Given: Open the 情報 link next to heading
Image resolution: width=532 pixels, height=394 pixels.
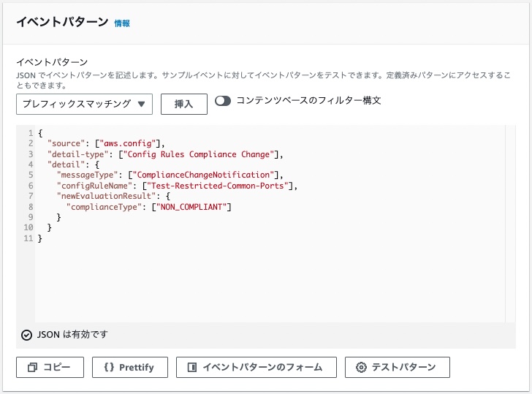Looking at the screenshot, I should (x=122, y=23).
